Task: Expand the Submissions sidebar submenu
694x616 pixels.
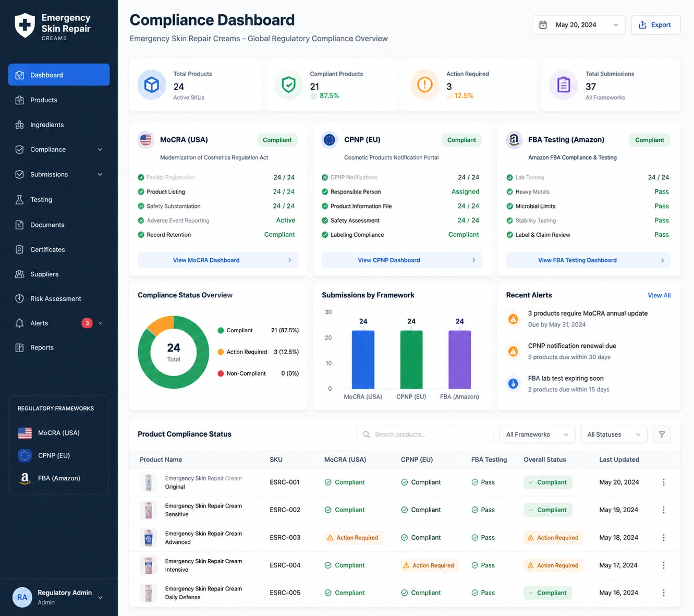Action: pos(100,175)
